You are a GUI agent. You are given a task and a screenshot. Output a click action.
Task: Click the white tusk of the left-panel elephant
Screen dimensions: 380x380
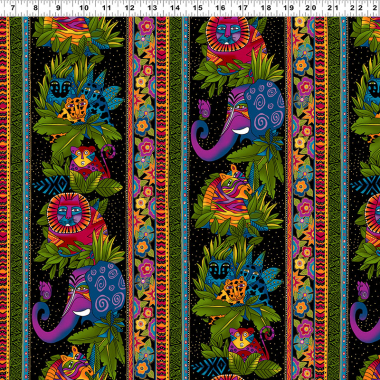82,312
